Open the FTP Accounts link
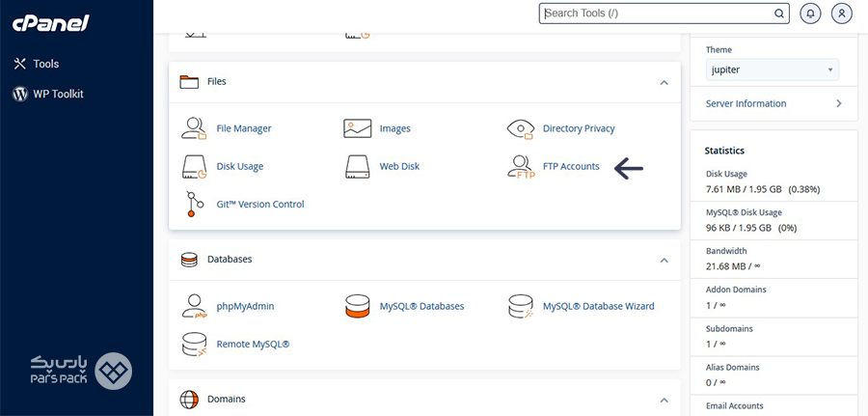 tap(571, 166)
